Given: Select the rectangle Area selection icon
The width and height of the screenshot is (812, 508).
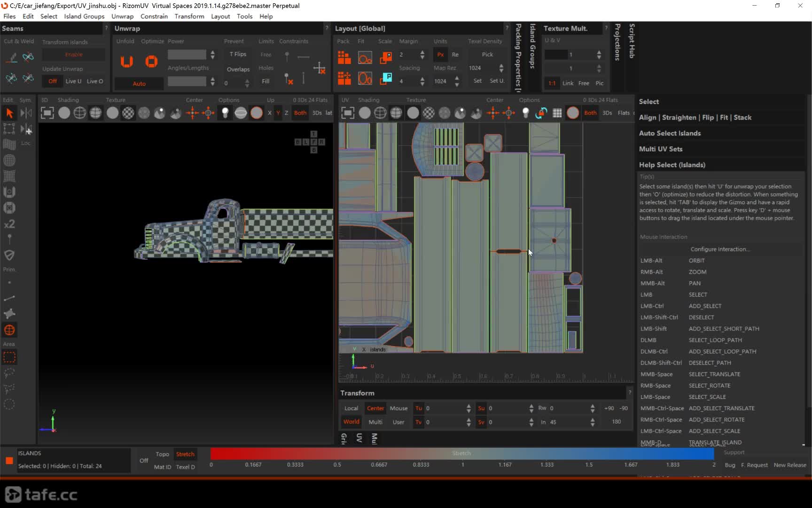Looking at the screenshot, I should [x=9, y=357].
